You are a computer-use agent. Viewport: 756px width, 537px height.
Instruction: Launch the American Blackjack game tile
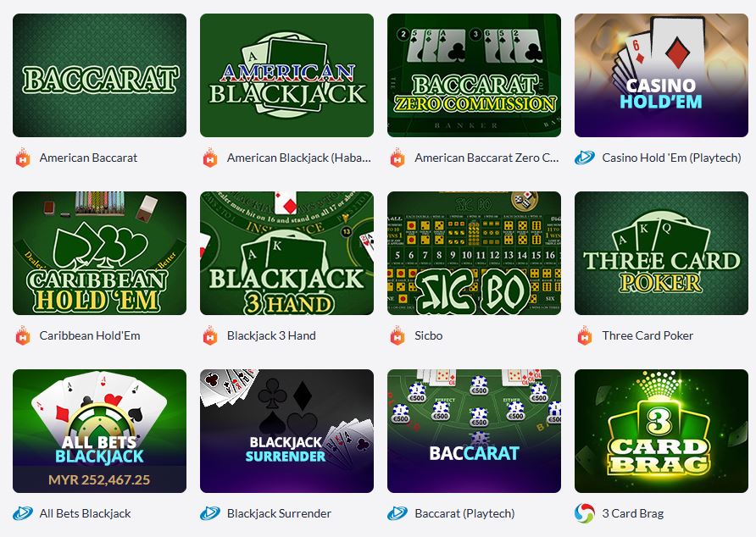tap(286, 75)
